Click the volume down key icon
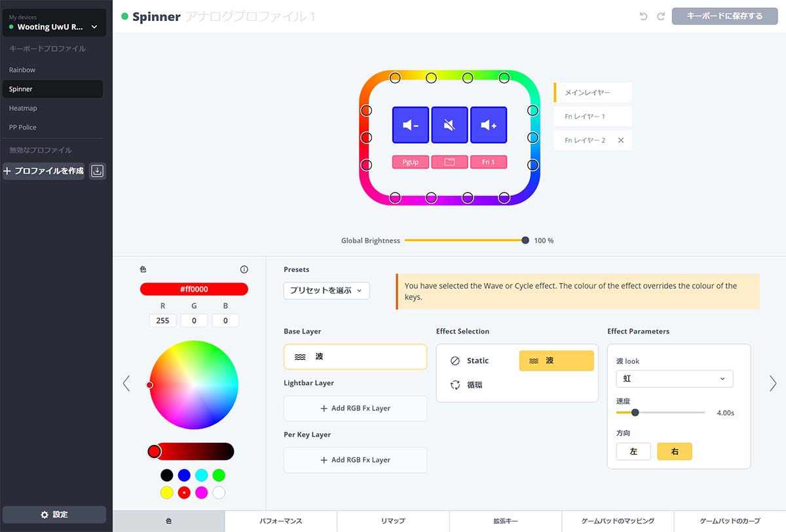786x532 pixels. pyautogui.click(x=411, y=125)
